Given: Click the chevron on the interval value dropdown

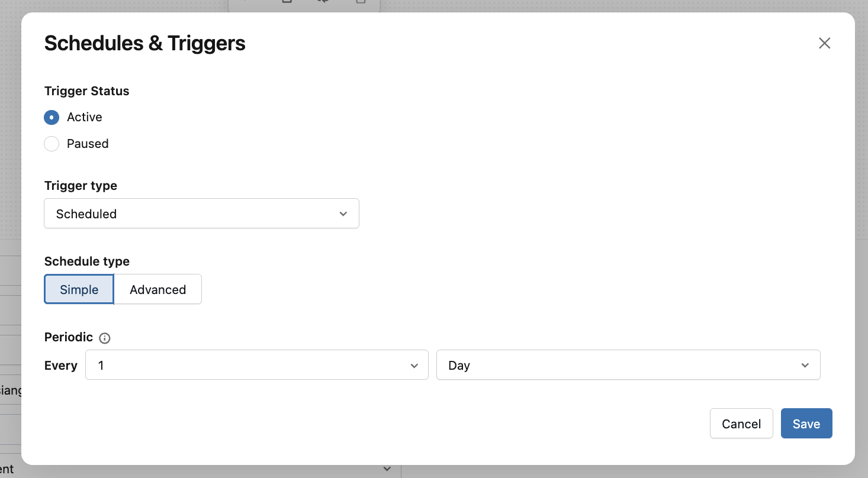Looking at the screenshot, I should [414, 365].
